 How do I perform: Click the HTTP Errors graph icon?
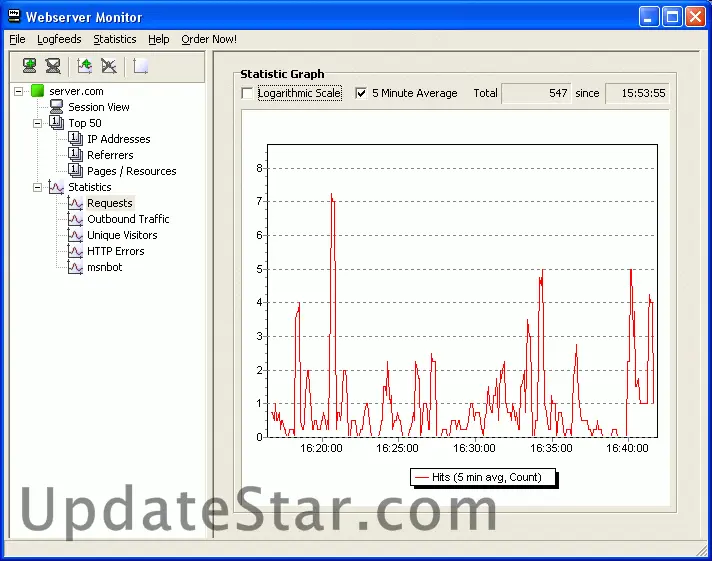(75, 251)
